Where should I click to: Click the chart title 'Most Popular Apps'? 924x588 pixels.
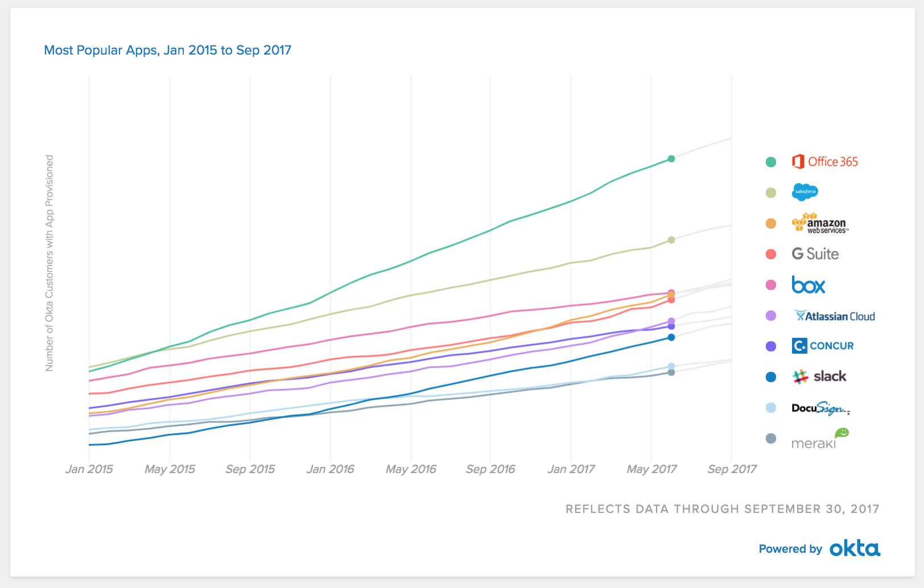coord(167,50)
